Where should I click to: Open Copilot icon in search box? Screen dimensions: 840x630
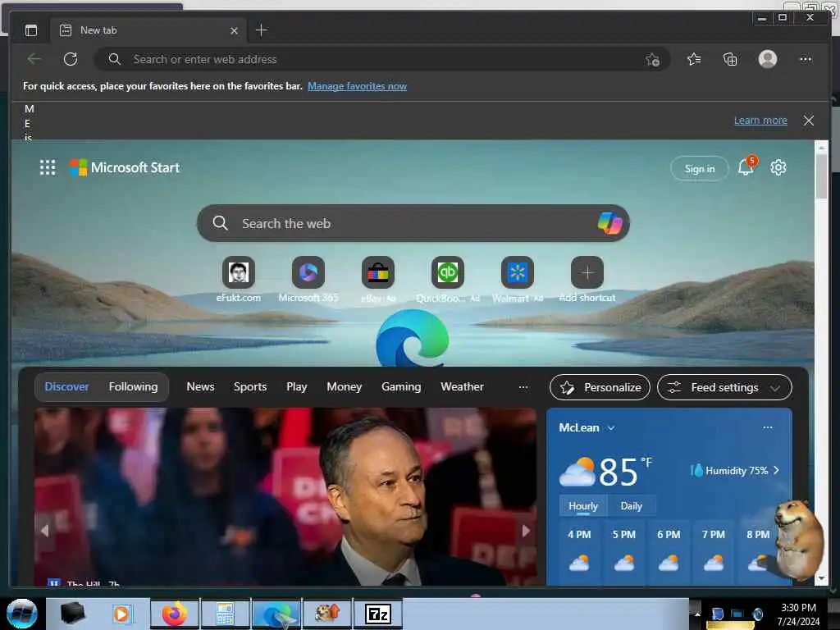click(x=609, y=223)
